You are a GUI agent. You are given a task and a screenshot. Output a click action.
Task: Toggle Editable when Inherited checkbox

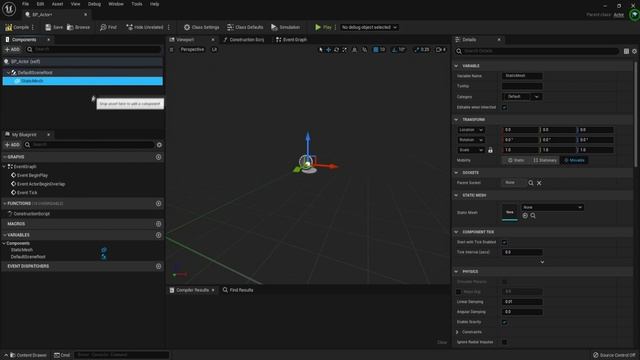coord(504,107)
